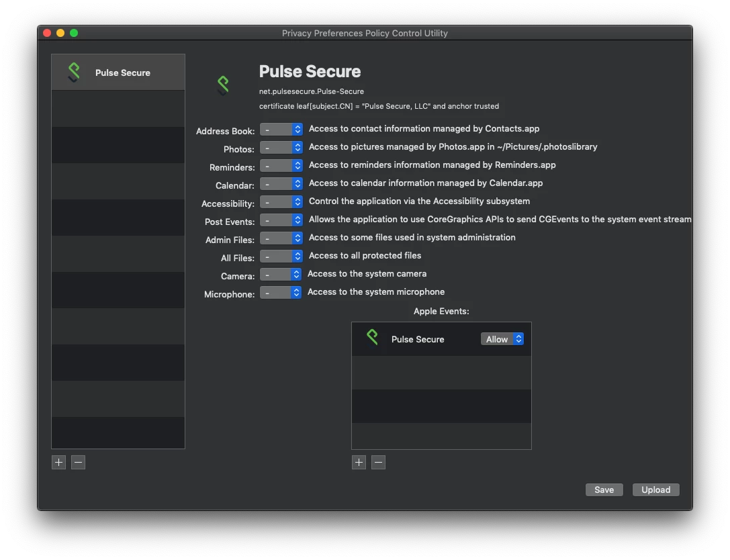Click the Apple Events label

click(x=441, y=311)
